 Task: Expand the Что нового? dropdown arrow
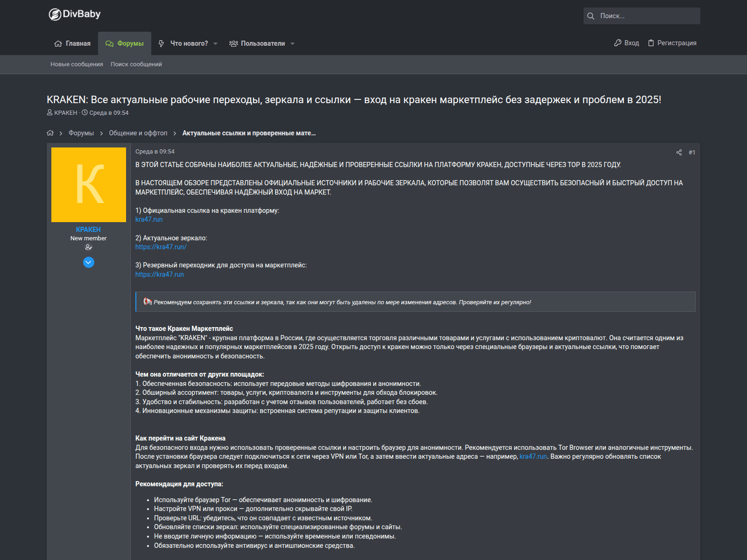point(216,43)
